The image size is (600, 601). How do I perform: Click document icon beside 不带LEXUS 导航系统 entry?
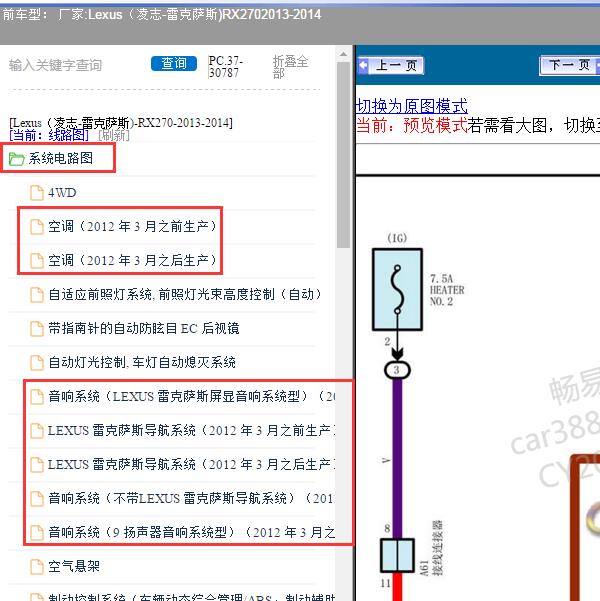37,499
